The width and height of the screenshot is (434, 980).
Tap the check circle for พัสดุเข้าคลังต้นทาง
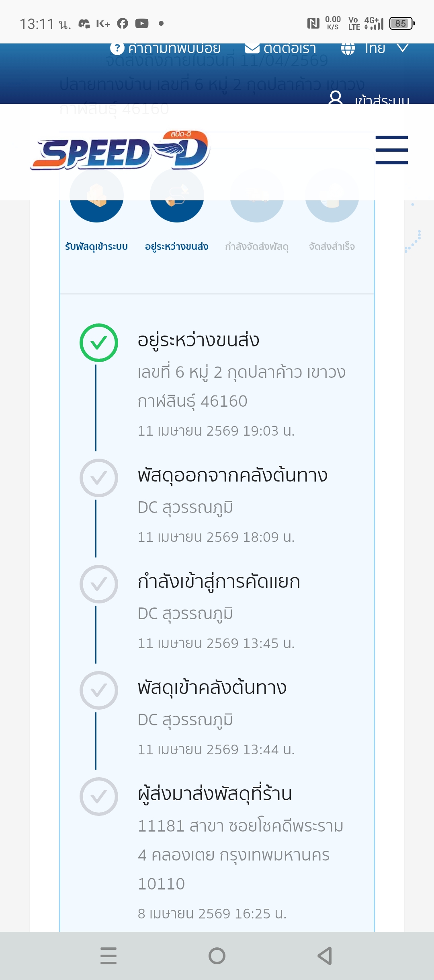[x=98, y=690]
